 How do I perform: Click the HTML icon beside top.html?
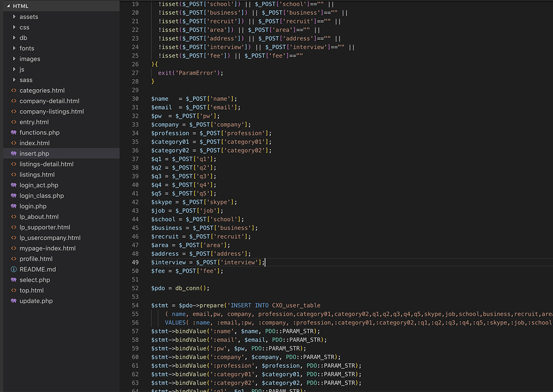[x=14, y=290]
